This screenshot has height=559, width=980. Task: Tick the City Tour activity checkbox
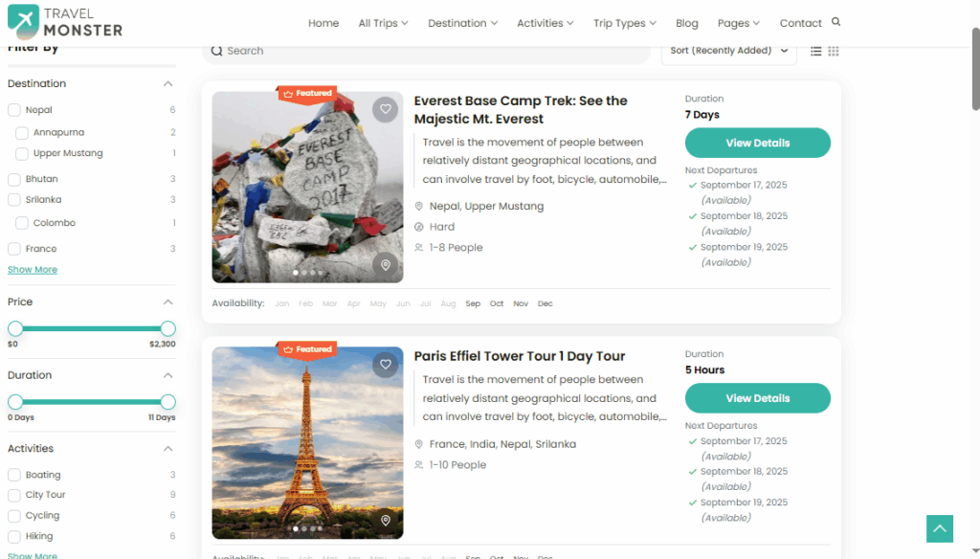click(x=14, y=495)
